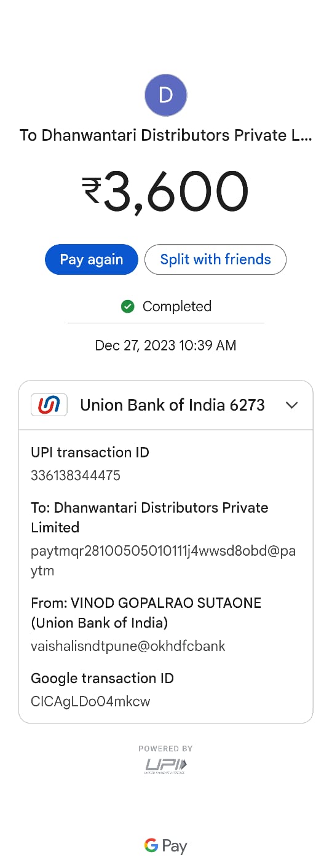Tap From: VINOD GOPALRAO SUTAONE label
Screen dimensions: 332x868
pos(146,613)
